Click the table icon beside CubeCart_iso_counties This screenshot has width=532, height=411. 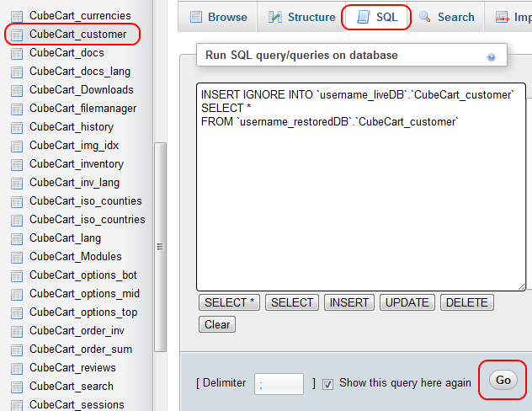point(17,201)
